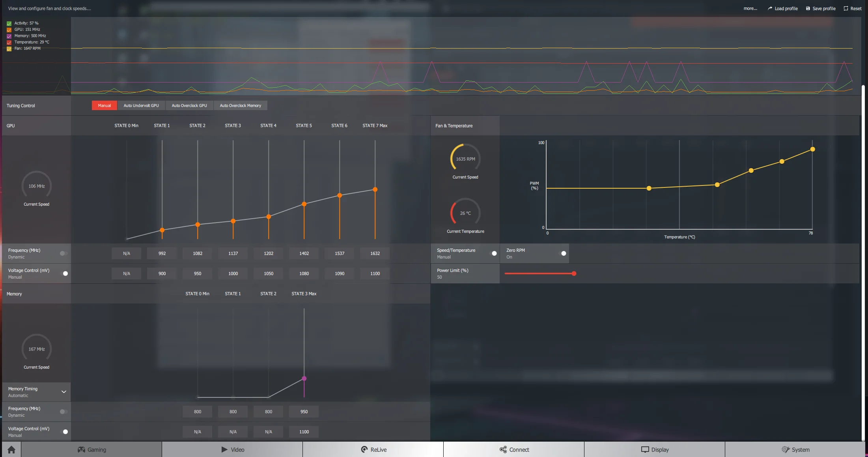Click the Save profile disk icon
The width and height of the screenshot is (868, 457).
(808, 8)
